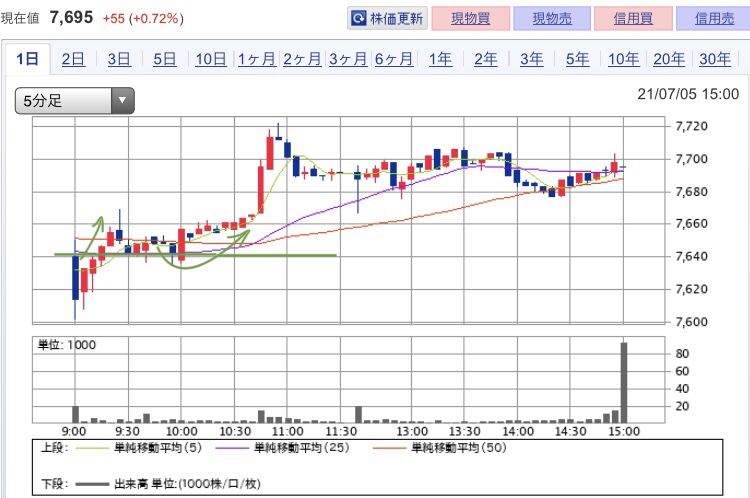Switch to the 1ヶ月 chart tab
The width and height of the screenshot is (750, 498).
pyautogui.click(x=257, y=59)
